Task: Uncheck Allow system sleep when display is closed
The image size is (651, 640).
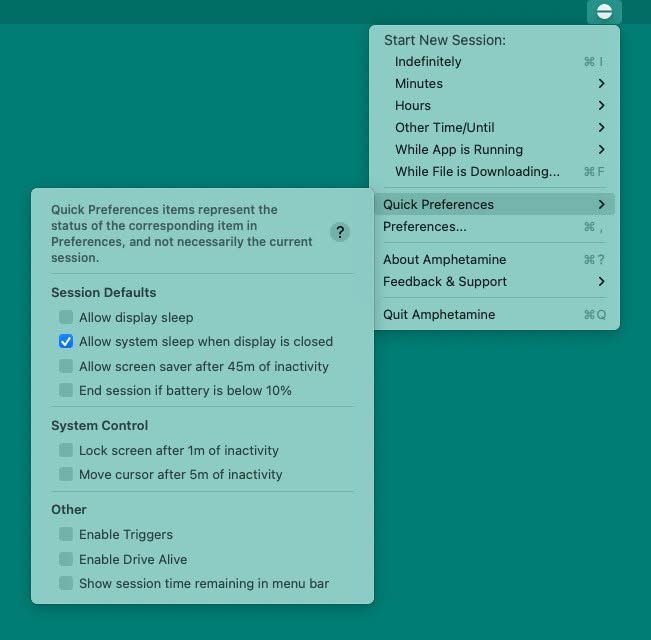Action: pyautogui.click(x=66, y=341)
